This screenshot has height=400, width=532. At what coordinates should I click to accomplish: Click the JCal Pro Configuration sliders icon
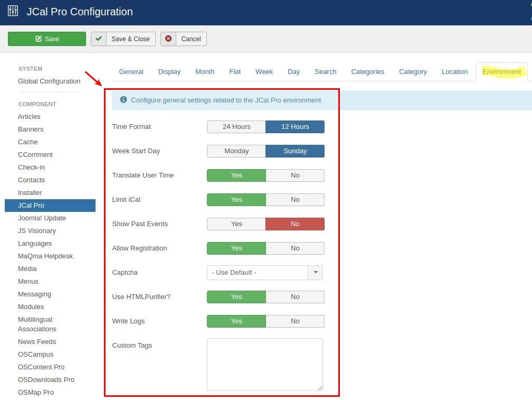tap(13, 11)
